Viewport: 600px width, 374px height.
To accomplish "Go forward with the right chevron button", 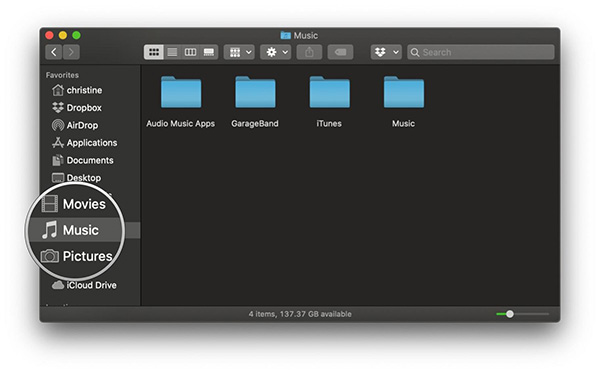I will pos(71,52).
